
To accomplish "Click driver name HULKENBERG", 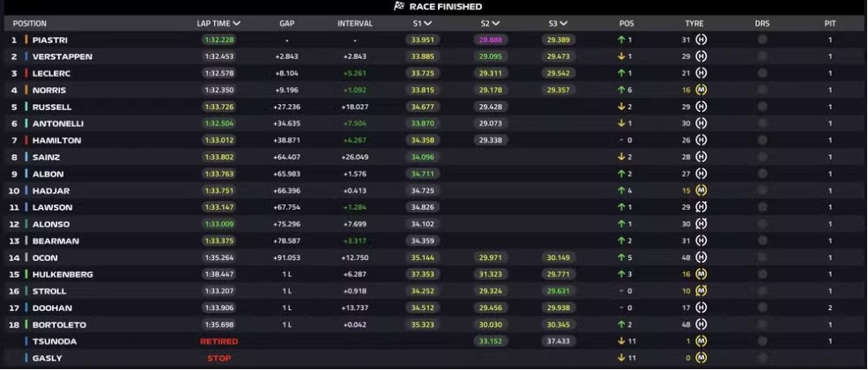I will click(63, 274).
